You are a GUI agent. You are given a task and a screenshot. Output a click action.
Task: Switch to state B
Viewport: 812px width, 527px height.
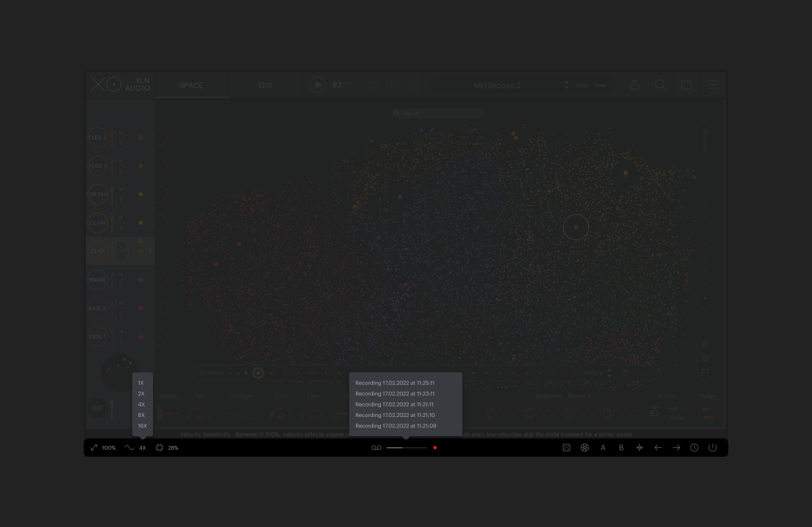point(621,448)
